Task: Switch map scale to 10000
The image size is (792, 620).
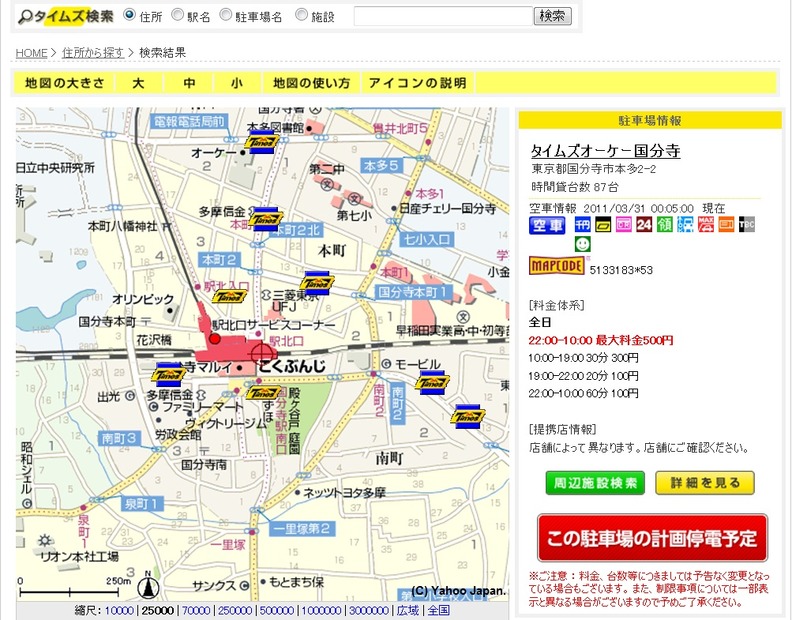Action: [119, 610]
